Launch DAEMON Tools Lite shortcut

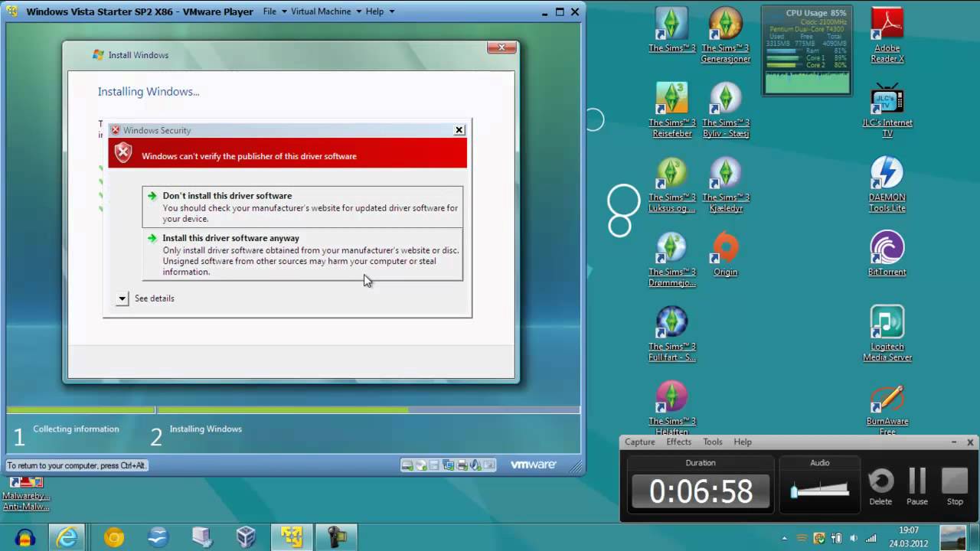887,184
